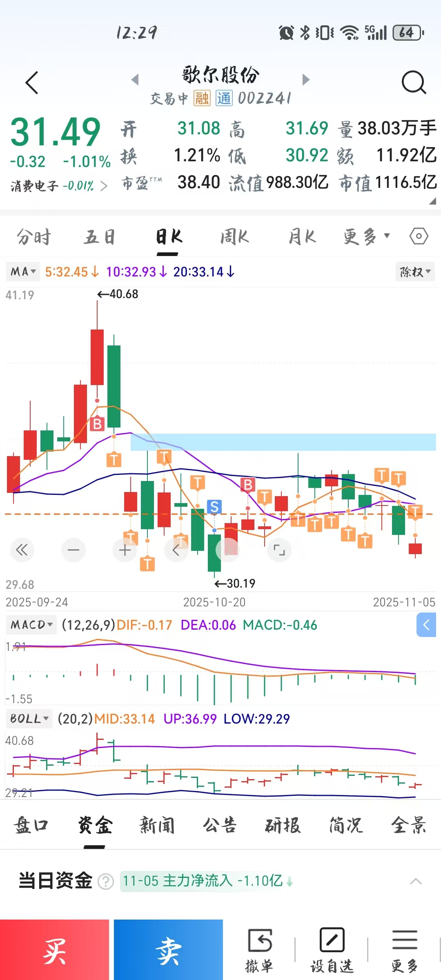Open the MACD indicator dropdown
Image resolution: width=441 pixels, height=980 pixels.
coord(31,625)
